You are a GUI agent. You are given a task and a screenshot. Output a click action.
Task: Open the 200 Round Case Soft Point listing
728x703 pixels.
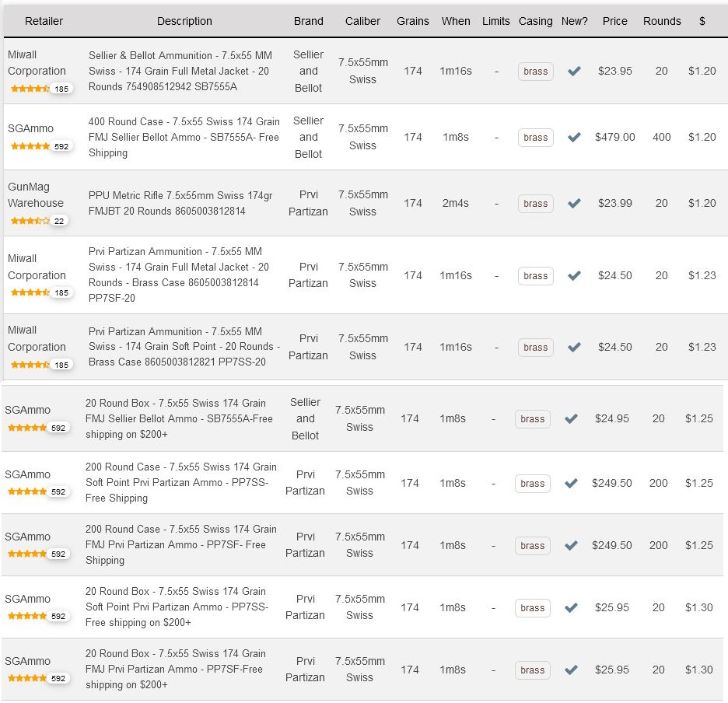pos(180,482)
